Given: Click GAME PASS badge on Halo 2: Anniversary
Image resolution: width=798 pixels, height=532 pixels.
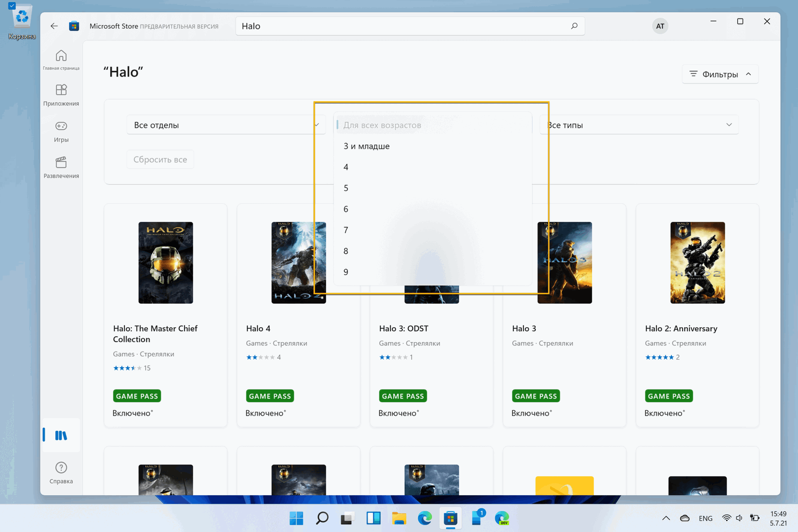Looking at the screenshot, I should coord(669,396).
